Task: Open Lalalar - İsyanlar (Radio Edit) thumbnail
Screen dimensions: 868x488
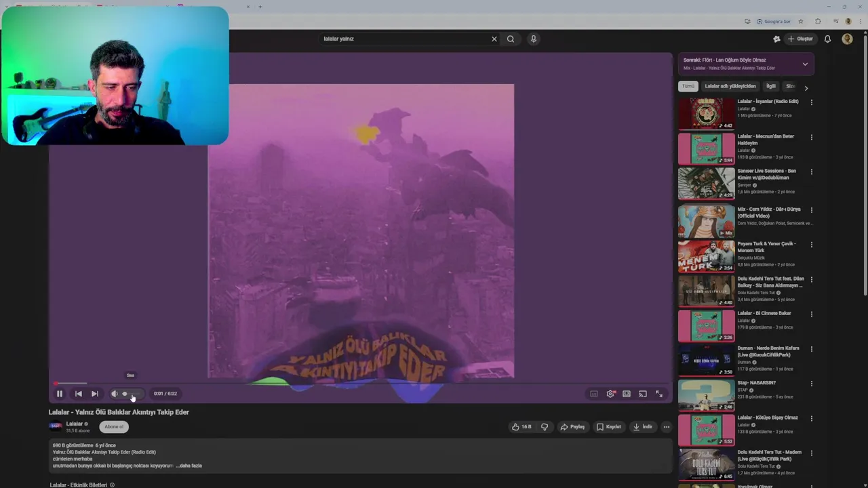Action: click(x=707, y=114)
